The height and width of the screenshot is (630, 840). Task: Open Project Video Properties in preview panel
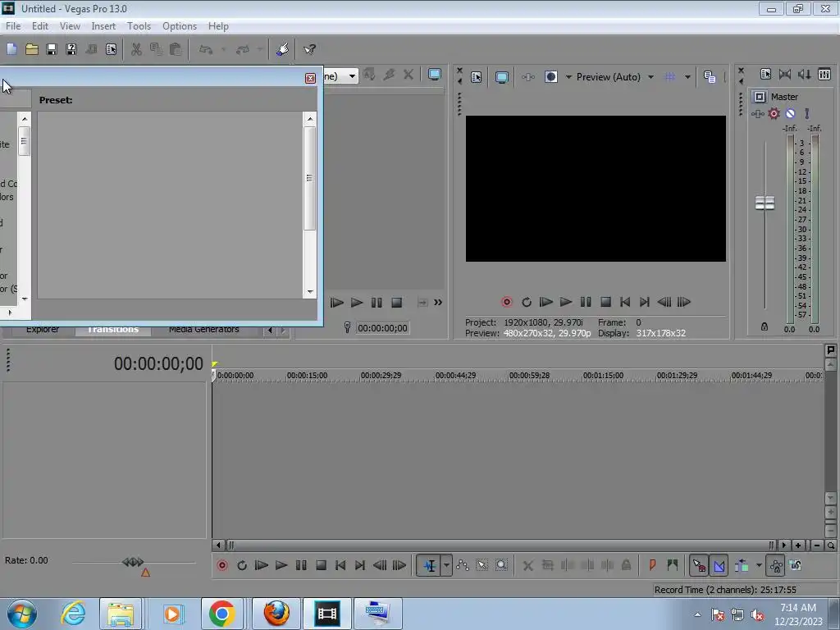click(477, 77)
